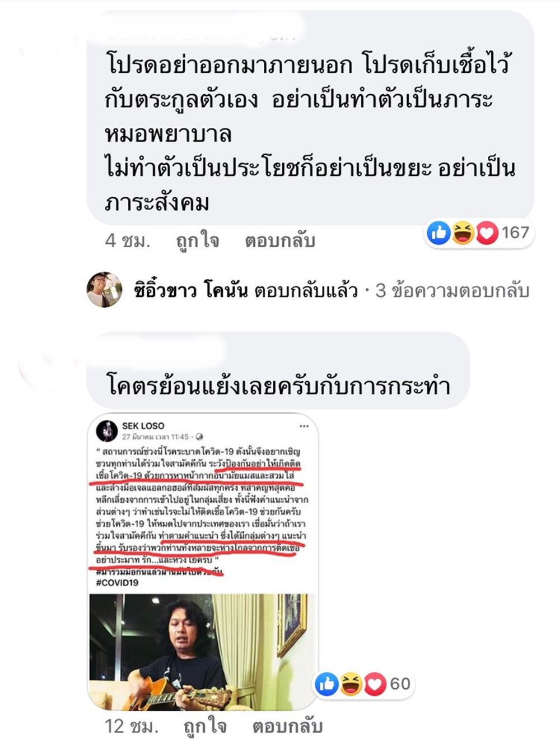This screenshot has width=560, height=756.
Task: Reply to the 12 ชม. comment with ตอบกลับ
Action: (287, 726)
